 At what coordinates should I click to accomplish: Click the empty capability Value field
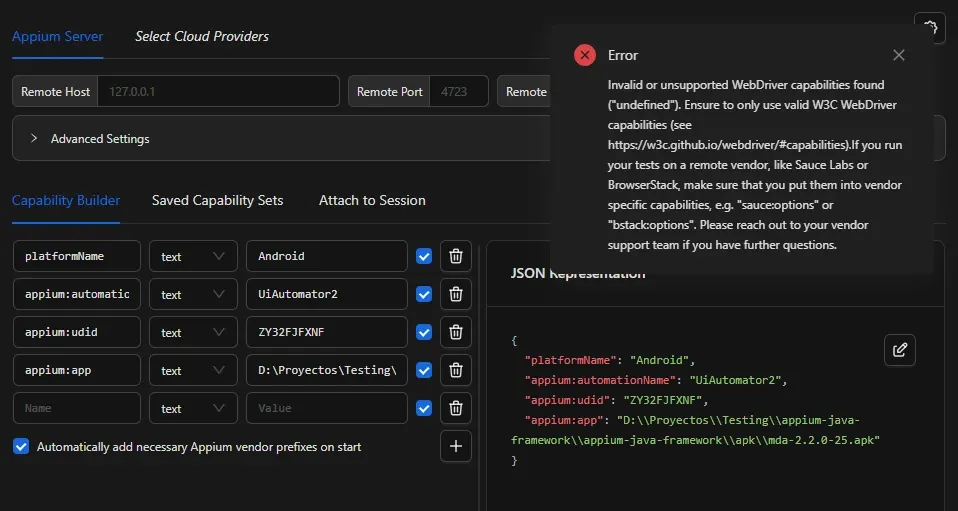point(327,408)
